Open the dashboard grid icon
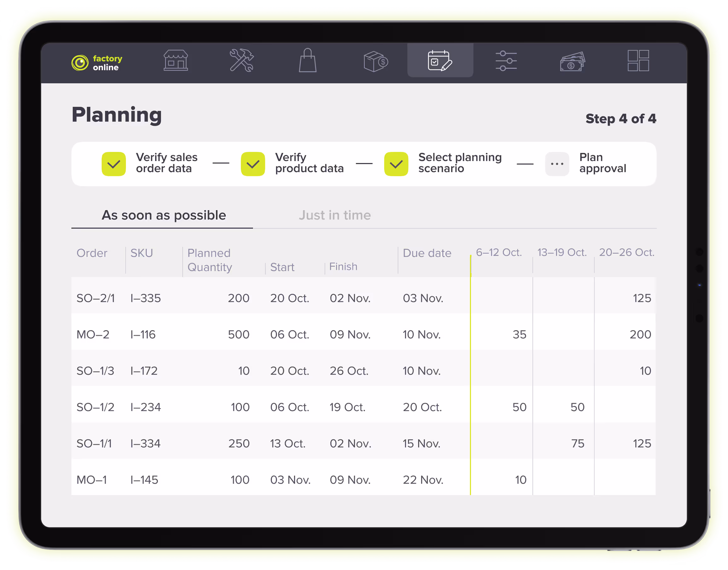 coord(639,61)
